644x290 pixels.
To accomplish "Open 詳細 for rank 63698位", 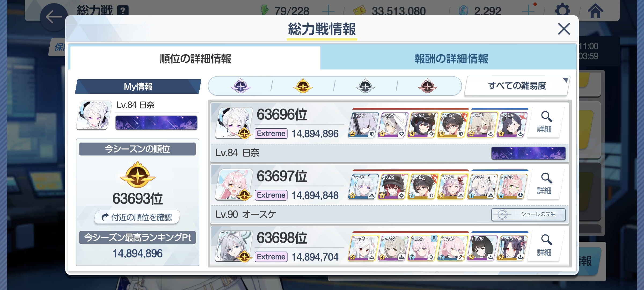I will coord(545,246).
